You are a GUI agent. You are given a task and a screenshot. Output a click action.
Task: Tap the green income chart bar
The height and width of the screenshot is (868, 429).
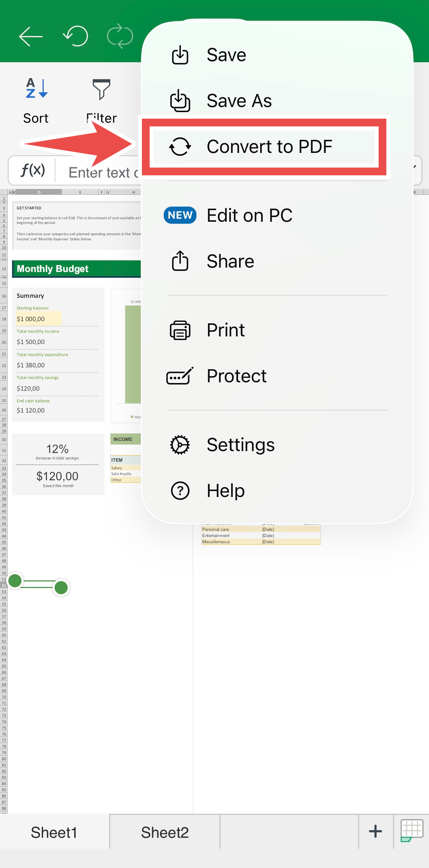point(133,355)
